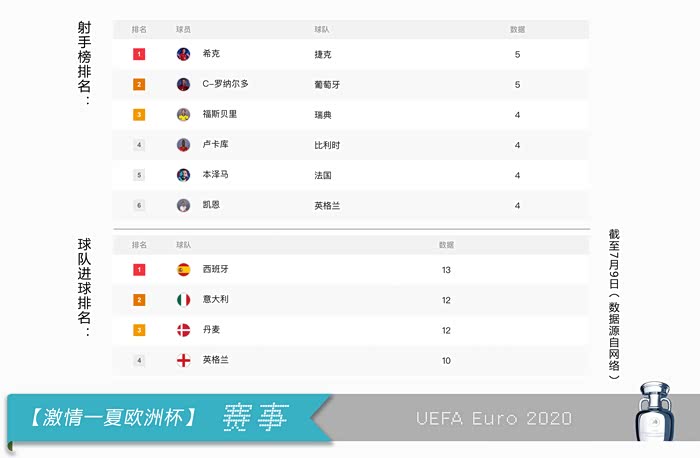700x458 pixels.
Task: Click the England flag icon
Action: click(x=183, y=360)
